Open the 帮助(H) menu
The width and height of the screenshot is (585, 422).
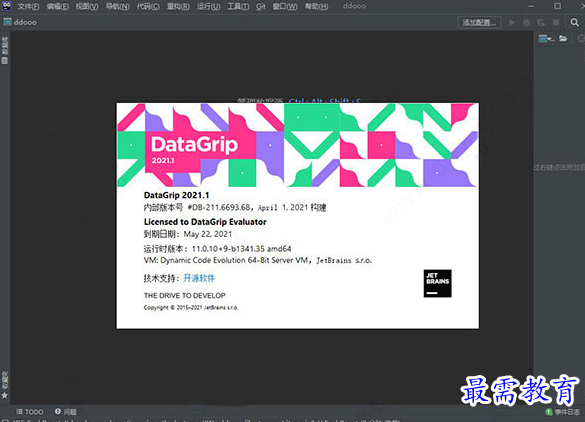316,6
